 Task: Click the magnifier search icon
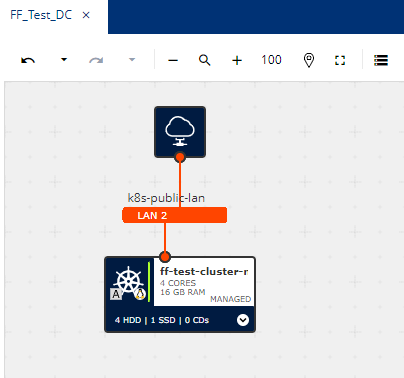coord(204,60)
